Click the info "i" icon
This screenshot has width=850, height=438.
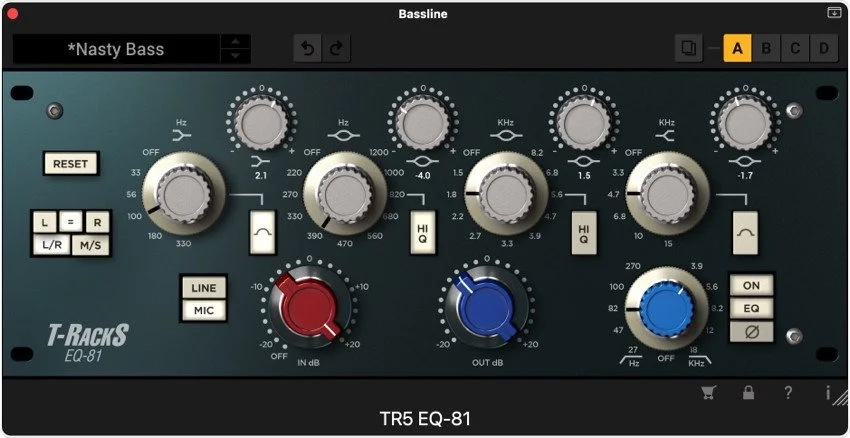[828, 393]
